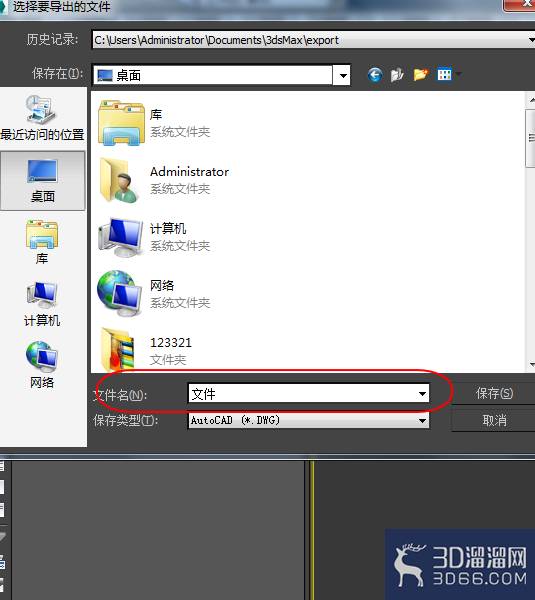Click the history path text C:\Users\Administrator\Documents\3dsMax\export

click(217, 40)
